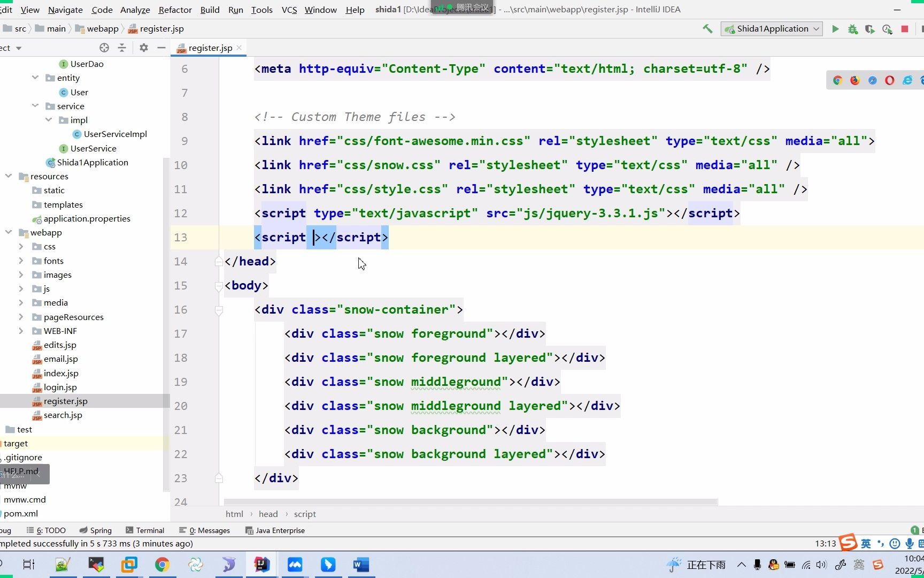Open the 0: Messages tool window

[204, 530]
